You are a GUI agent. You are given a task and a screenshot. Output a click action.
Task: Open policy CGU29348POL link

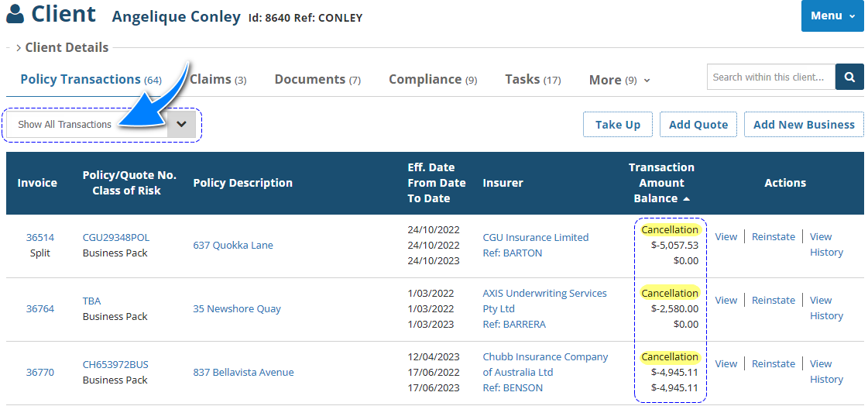click(x=116, y=237)
